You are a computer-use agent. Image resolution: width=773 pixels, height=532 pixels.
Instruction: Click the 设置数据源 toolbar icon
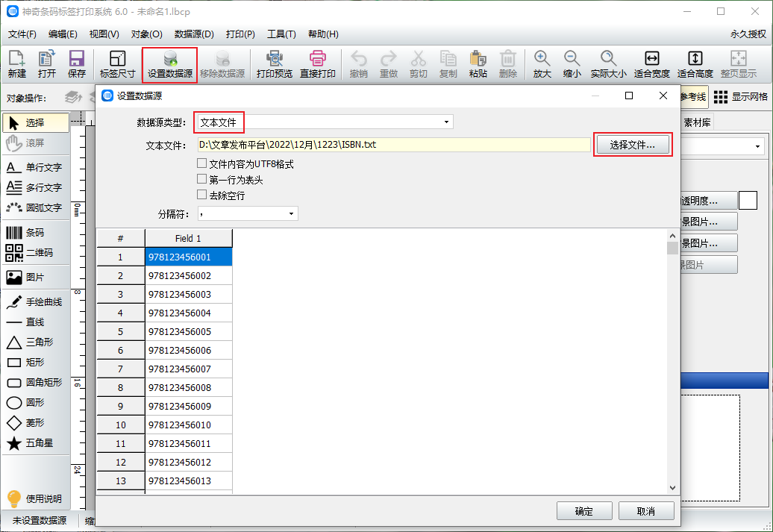tap(170, 64)
